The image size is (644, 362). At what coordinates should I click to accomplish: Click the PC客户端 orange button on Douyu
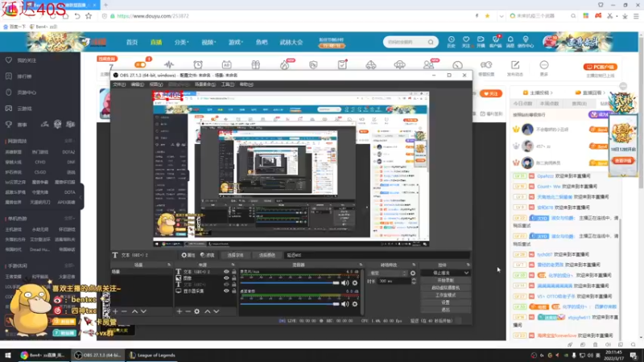[601, 67]
